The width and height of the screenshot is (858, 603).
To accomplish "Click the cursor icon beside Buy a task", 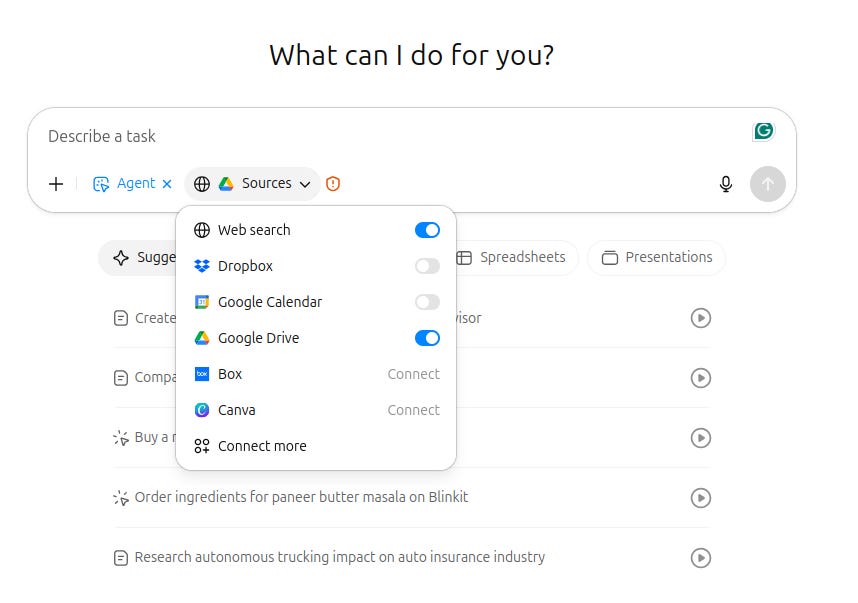I will [x=120, y=438].
